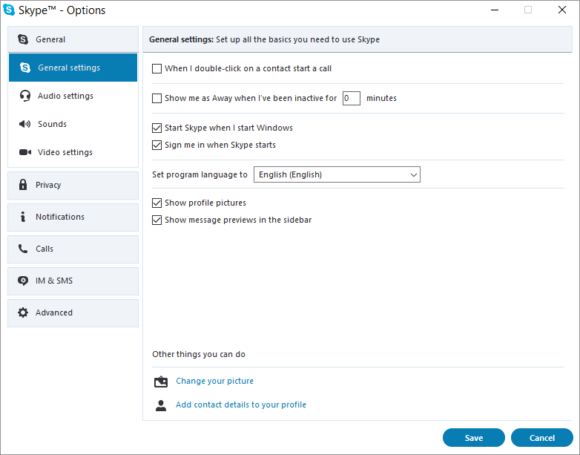Expand the IM & SMS category

tap(73, 281)
